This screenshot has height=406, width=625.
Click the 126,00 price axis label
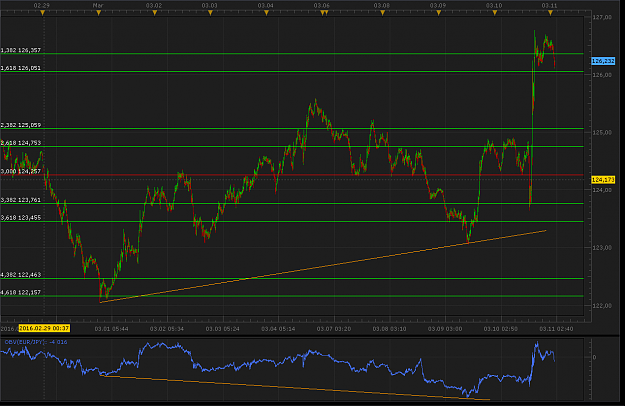tap(602, 75)
